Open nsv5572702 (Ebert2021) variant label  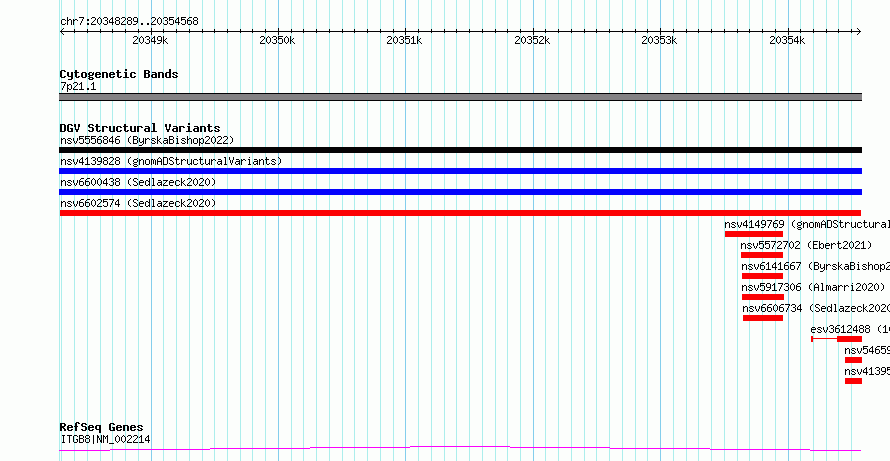[807, 245]
